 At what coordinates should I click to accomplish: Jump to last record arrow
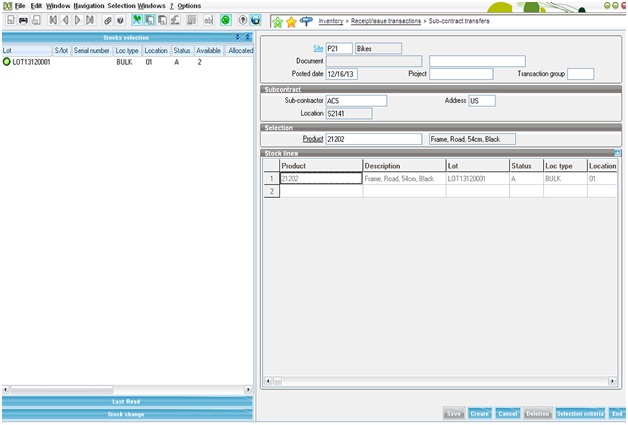point(90,20)
